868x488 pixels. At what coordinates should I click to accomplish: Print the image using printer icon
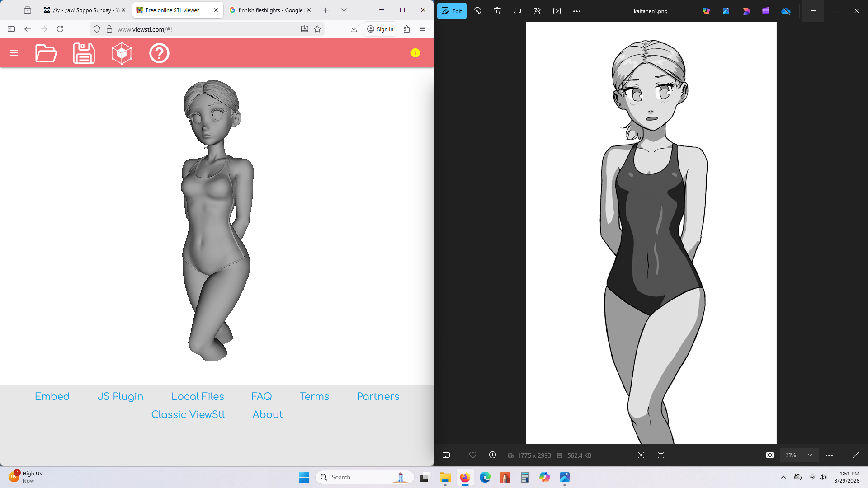click(x=517, y=11)
